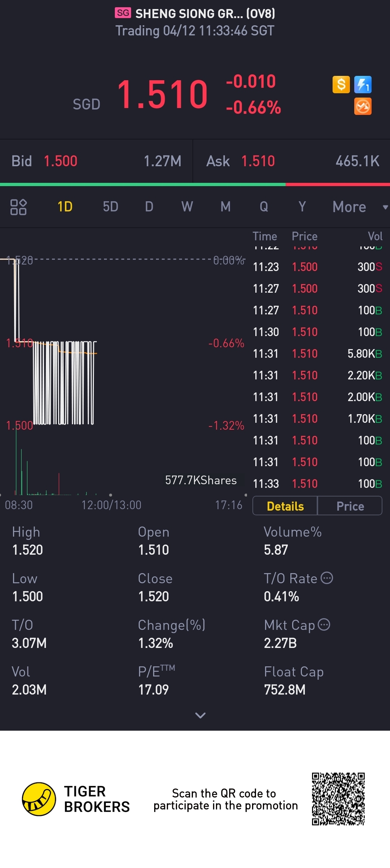Open the More timeframes dropdown

(349, 207)
